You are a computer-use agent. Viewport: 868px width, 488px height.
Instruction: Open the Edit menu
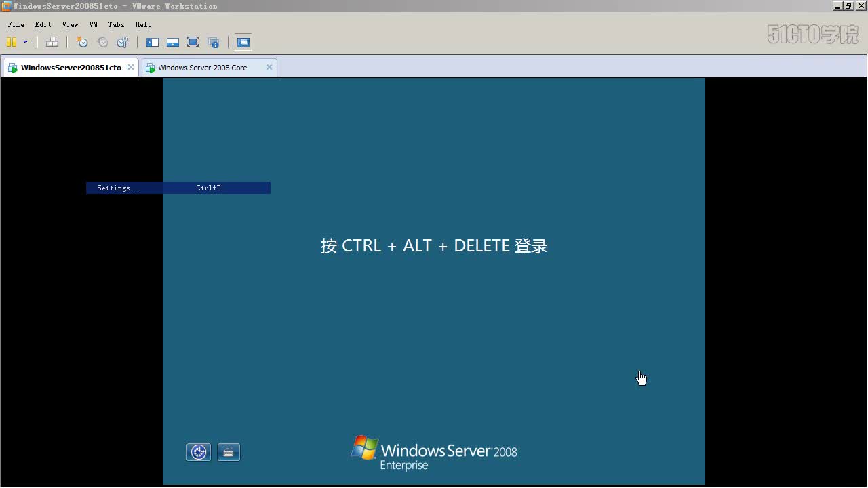tap(43, 24)
